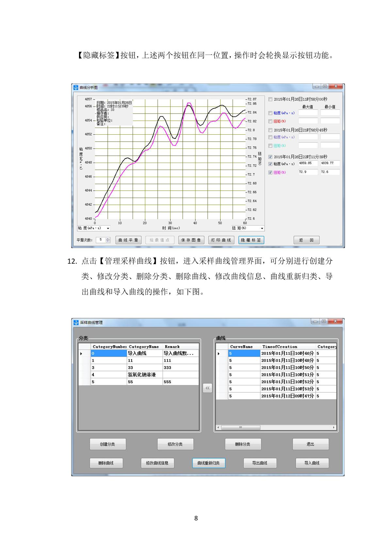Click the disabled 绘最值点 button
Screen dimensions: 392x555
(x=160, y=240)
